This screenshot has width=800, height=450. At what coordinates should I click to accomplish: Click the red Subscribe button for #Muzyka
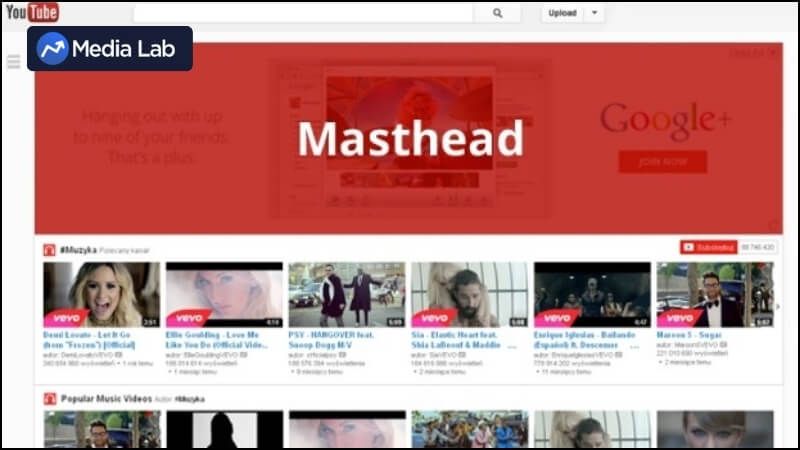[709, 247]
